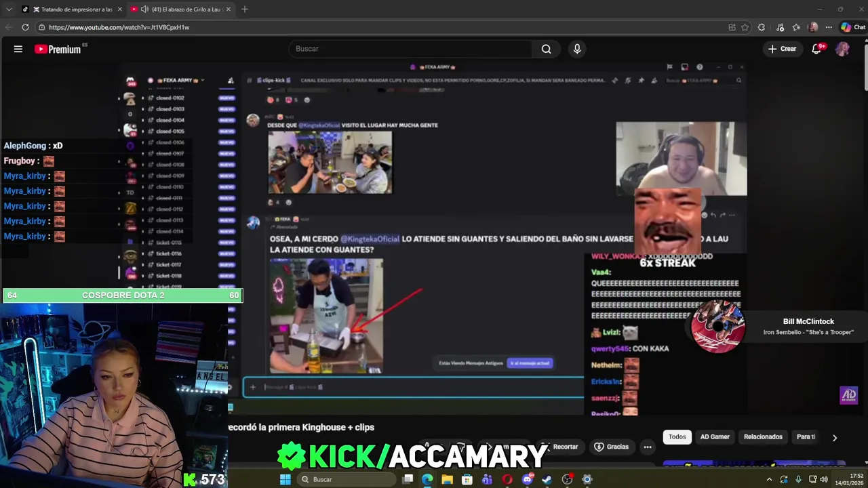Click the YouTube search magnifier button

546,49
